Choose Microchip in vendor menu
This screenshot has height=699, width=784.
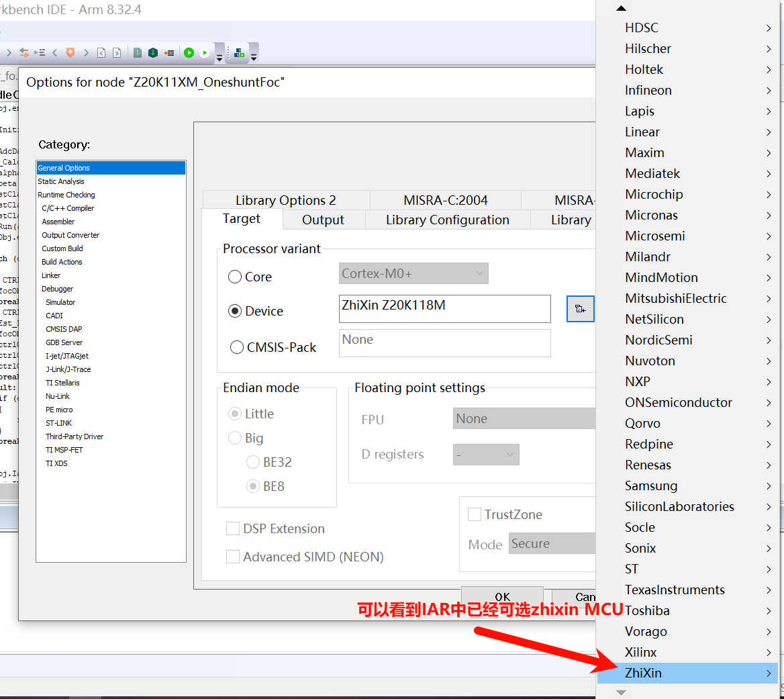click(x=687, y=194)
